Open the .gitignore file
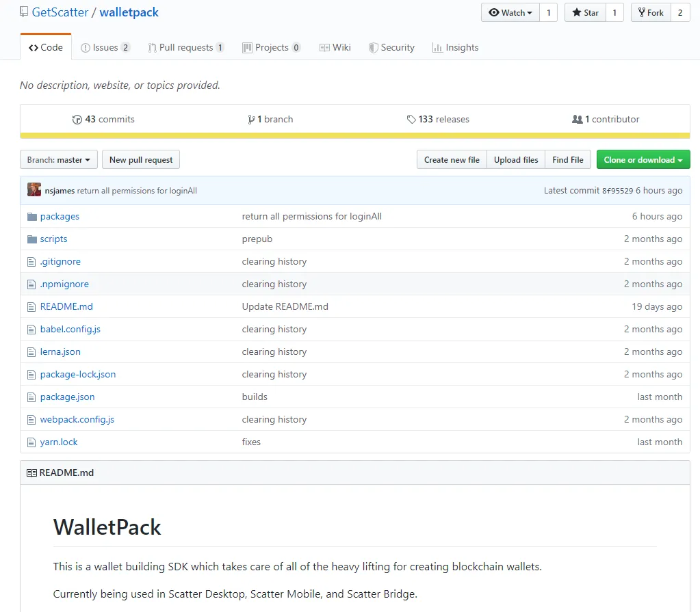This screenshot has height=612, width=700. pos(60,261)
